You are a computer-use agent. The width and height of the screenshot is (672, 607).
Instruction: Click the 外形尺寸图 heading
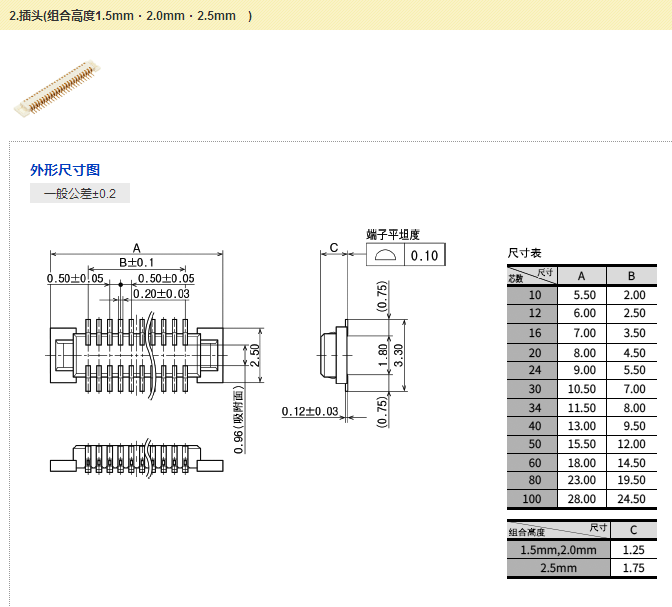click(65, 170)
